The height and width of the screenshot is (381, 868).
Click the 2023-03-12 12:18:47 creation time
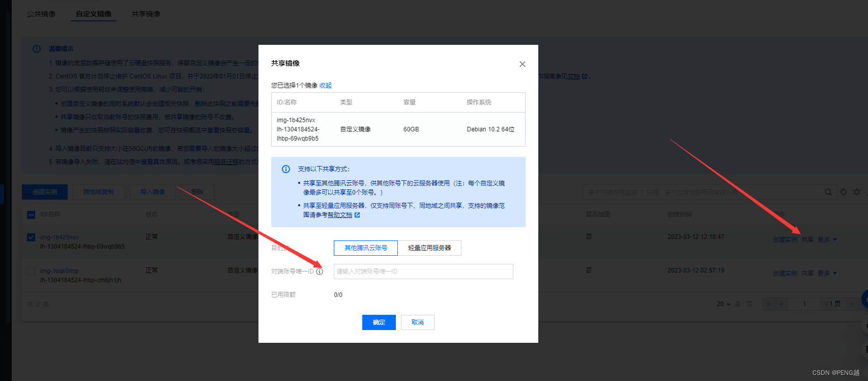pyautogui.click(x=696, y=237)
